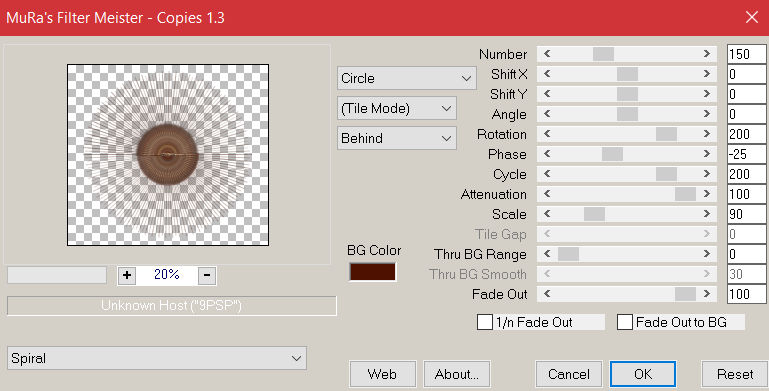The height and width of the screenshot is (391, 769).
Task: Click the Phase value field showing -25
Action: click(x=746, y=154)
